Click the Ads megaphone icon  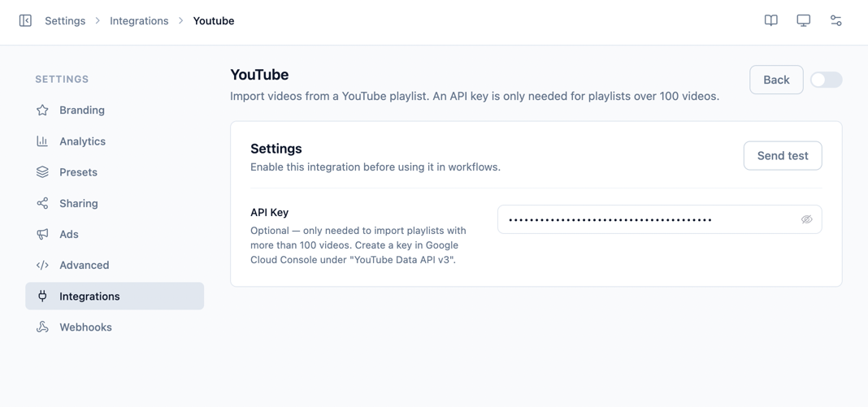[42, 234]
